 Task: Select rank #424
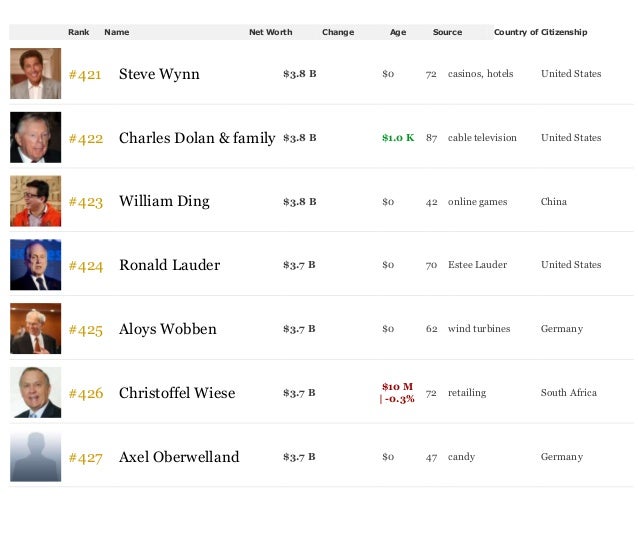tap(86, 266)
